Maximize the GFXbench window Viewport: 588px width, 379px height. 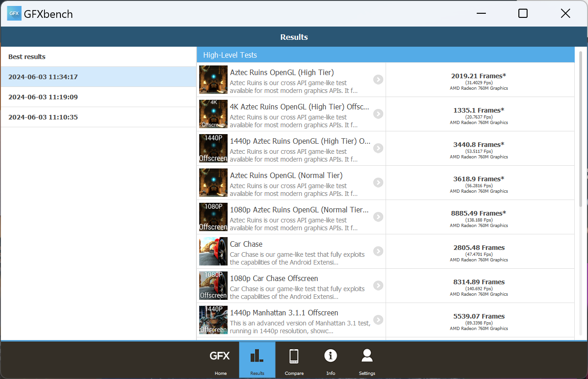tap(523, 13)
